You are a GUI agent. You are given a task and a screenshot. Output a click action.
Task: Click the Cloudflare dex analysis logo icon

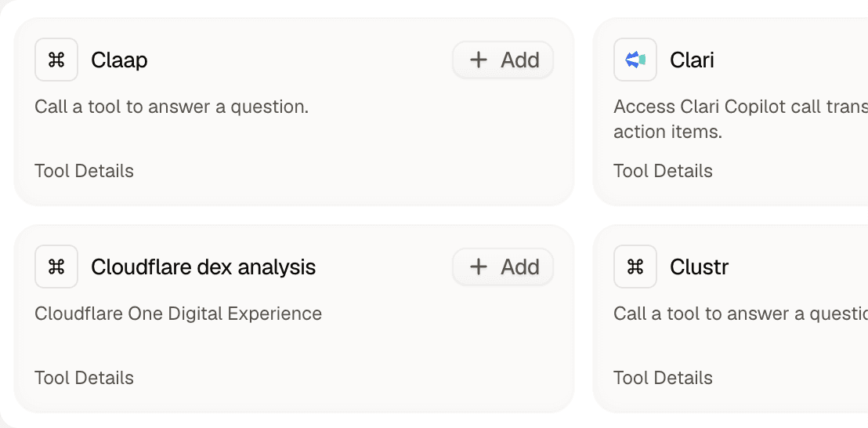[x=56, y=267]
